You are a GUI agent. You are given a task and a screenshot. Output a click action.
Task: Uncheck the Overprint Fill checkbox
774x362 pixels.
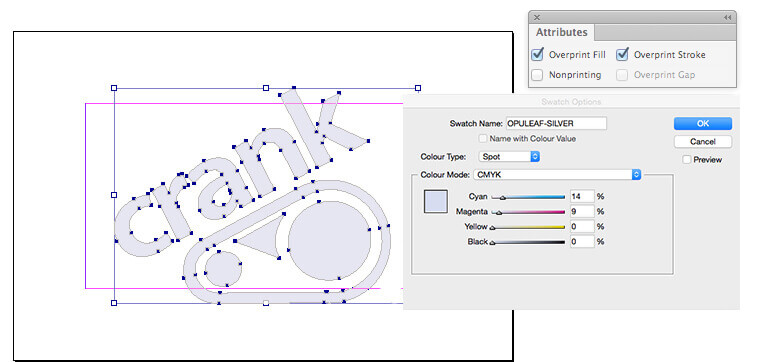pyautogui.click(x=538, y=54)
